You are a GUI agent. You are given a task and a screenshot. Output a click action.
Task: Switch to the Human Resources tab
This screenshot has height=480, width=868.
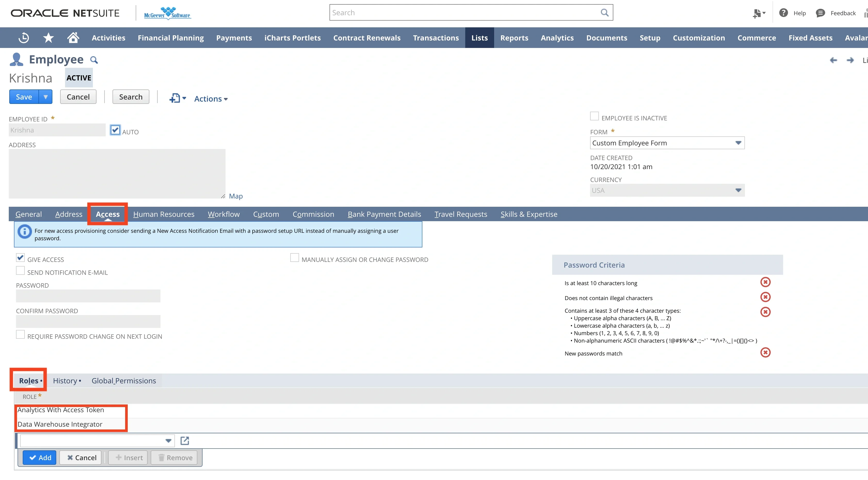click(163, 214)
